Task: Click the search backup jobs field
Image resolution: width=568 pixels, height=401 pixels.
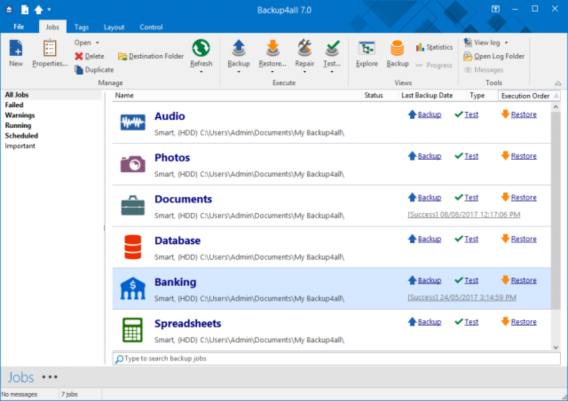Action: click(336, 359)
